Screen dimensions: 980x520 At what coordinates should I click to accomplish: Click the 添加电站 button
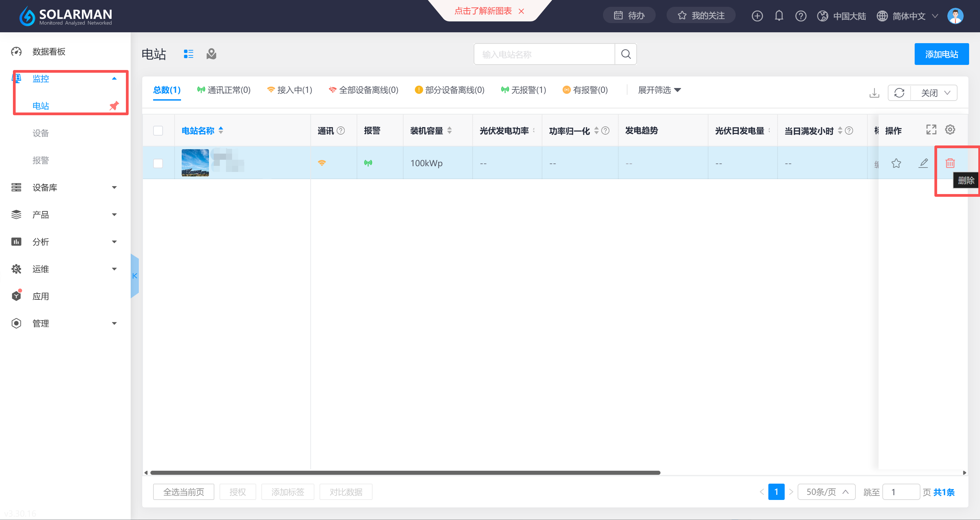941,54
